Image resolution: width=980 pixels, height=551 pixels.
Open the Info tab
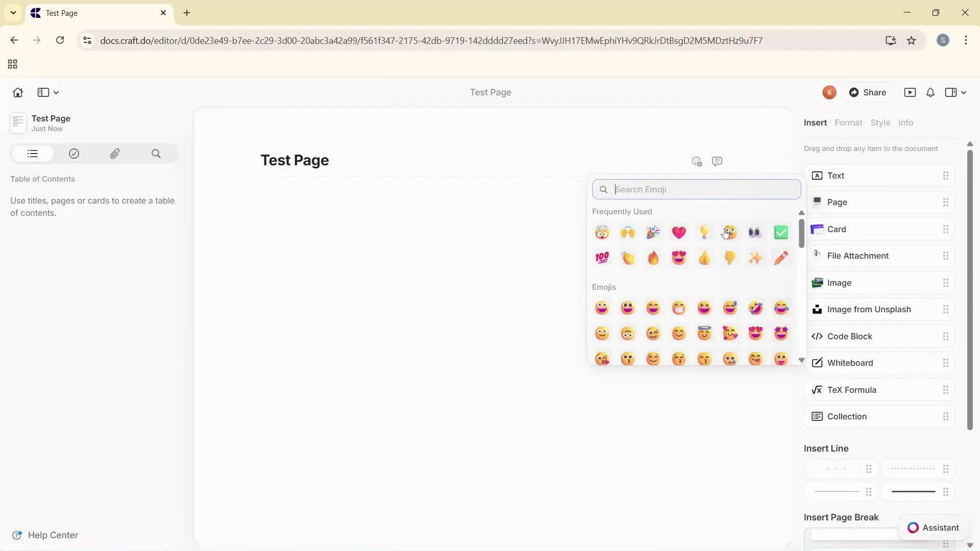[906, 122]
